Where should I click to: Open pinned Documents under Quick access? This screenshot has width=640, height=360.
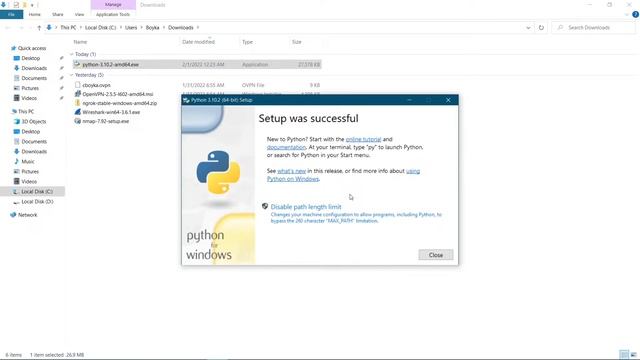[x=34, y=78]
